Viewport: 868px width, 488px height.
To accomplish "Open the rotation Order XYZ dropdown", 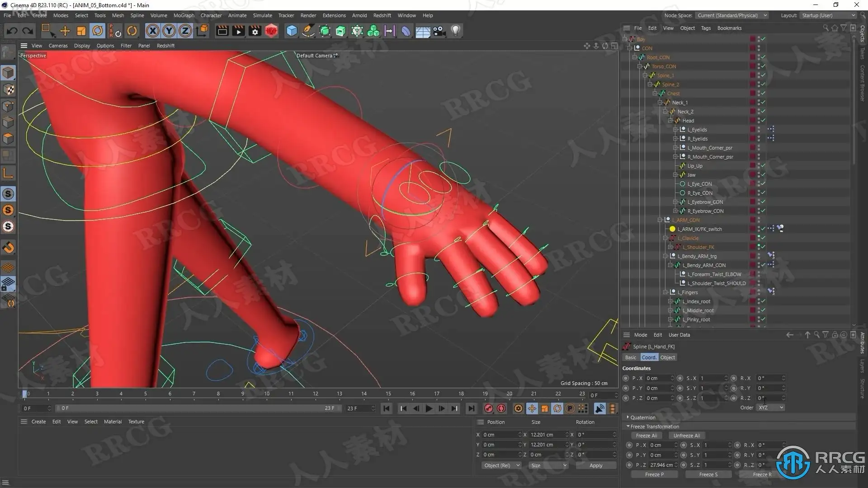I will 771,408.
